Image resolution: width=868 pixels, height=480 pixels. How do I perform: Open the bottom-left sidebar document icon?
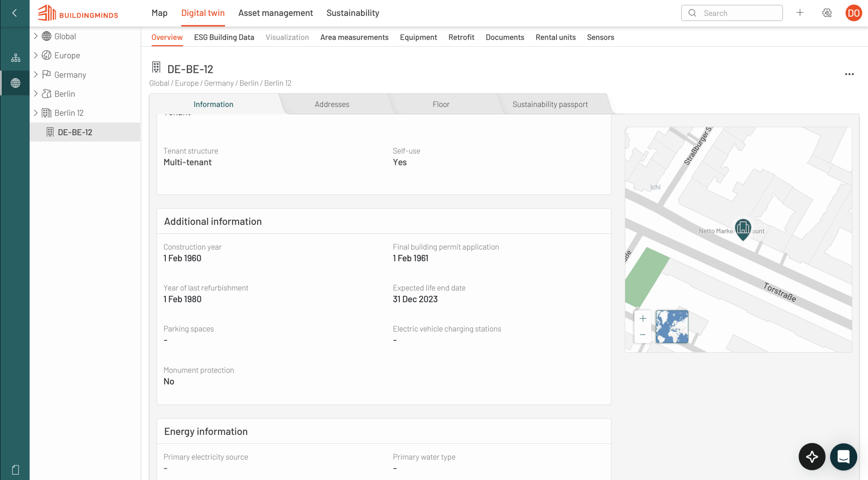(x=15, y=470)
